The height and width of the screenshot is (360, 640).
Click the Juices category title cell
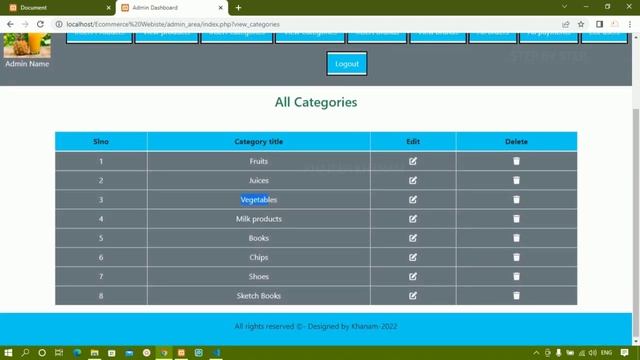pyautogui.click(x=259, y=180)
